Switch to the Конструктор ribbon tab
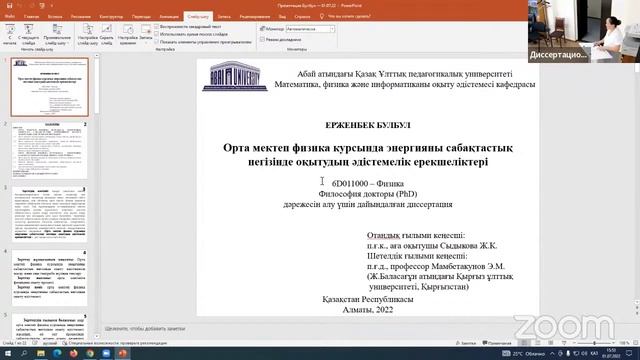Image resolution: width=640 pixels, height=360 pixels. click(x=111, y=17)
